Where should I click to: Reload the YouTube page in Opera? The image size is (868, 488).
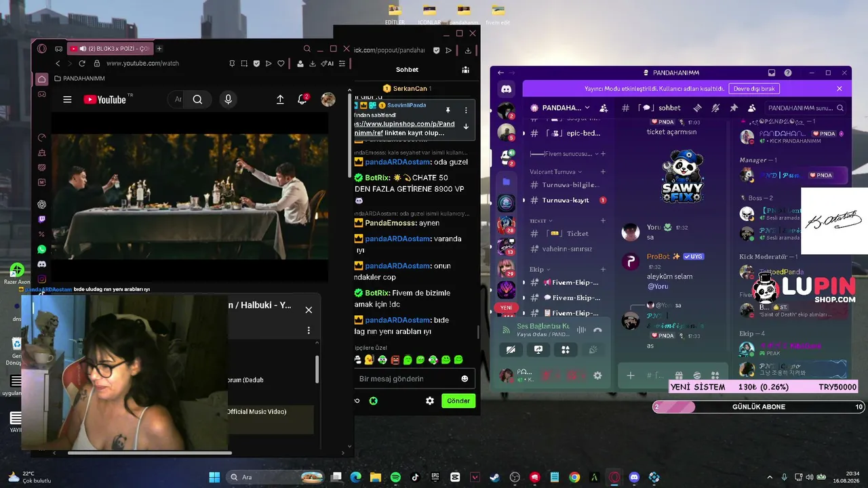[82, 63]
